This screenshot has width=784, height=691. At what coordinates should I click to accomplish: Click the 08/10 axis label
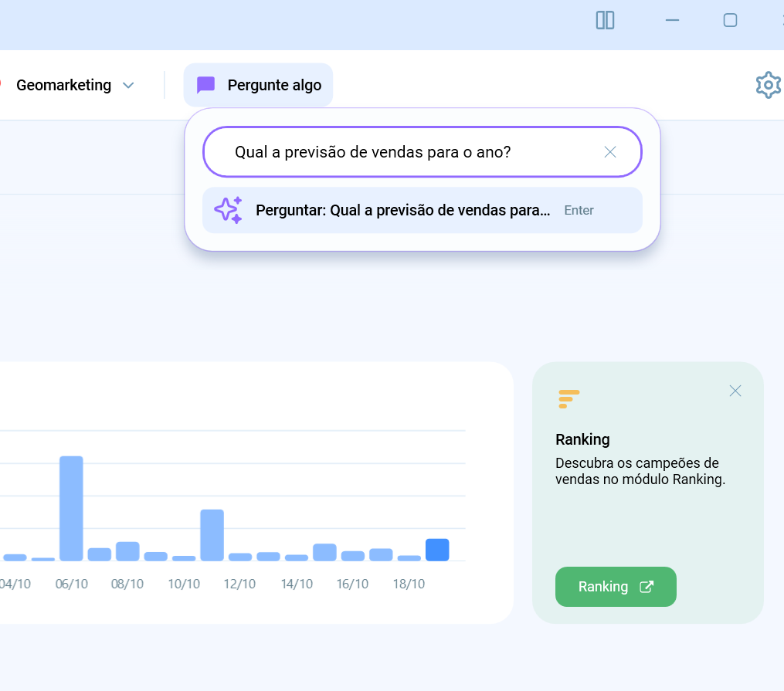tap(127, 584)
